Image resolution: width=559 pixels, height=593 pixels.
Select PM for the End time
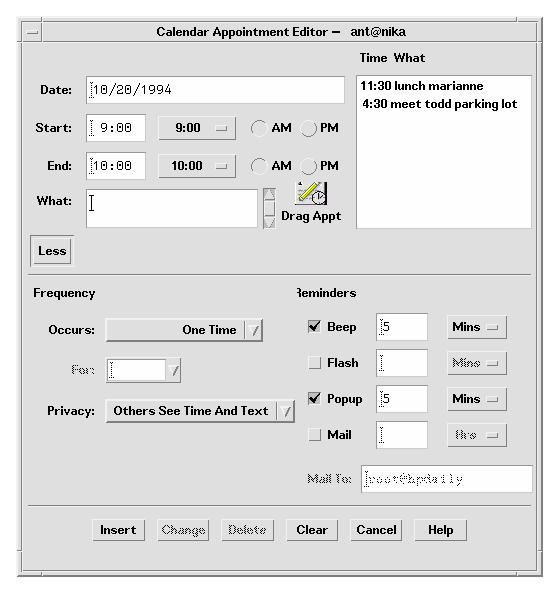(x=308, y=166)
